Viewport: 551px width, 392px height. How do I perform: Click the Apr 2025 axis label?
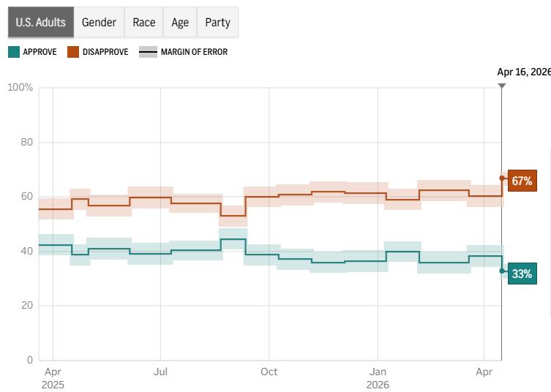click(x=53, y=377)
